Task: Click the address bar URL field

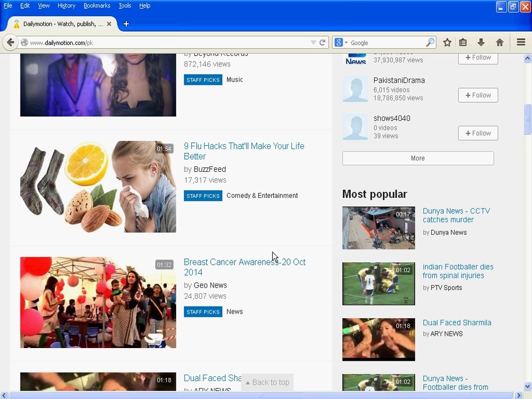Action: [x=168, y=43]
